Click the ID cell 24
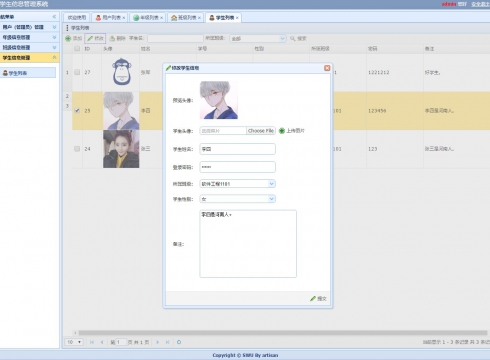 tap(87, 149)
